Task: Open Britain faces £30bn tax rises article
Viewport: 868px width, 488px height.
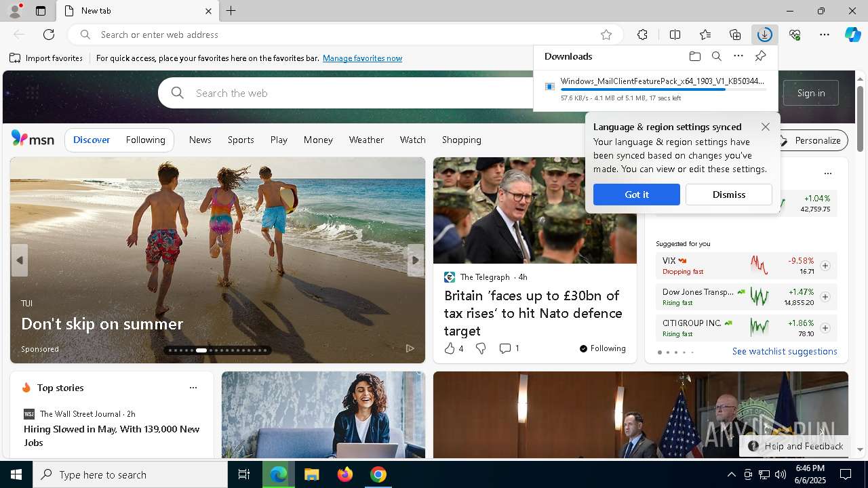Action: [533, 313]
